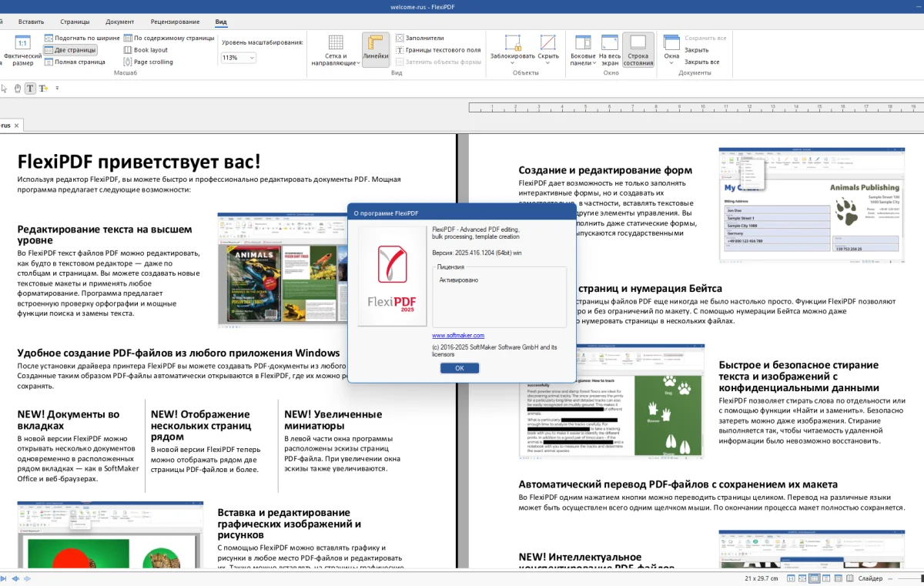924x586 pixels.
Task: Toggle Границы текстового поля option
Action: pos(438,50)
